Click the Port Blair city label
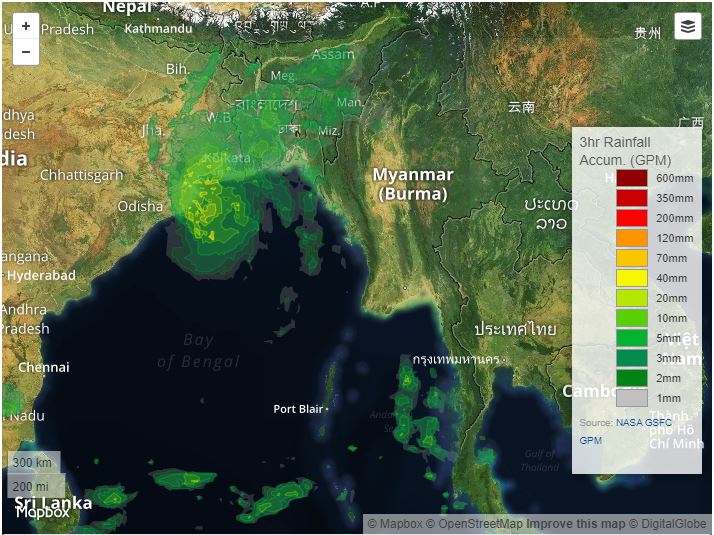This screenshot has width=714, height=535. (298, 409)
